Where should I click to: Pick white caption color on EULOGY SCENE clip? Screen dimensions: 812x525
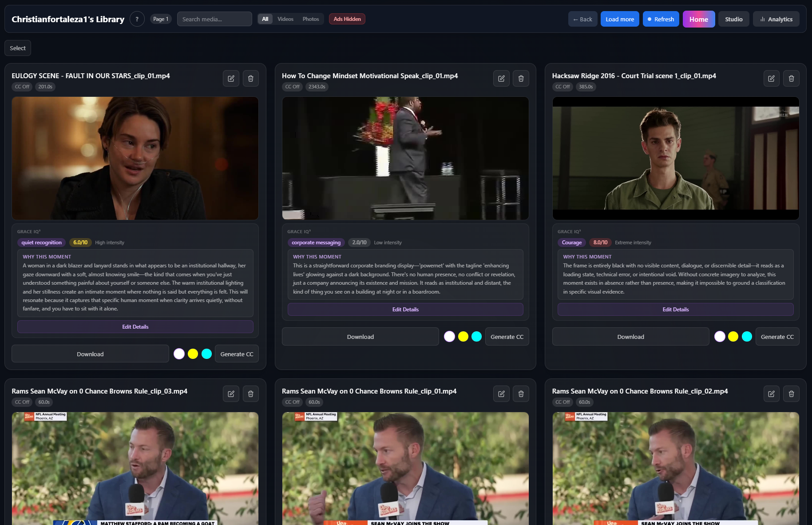pos(179,354)
